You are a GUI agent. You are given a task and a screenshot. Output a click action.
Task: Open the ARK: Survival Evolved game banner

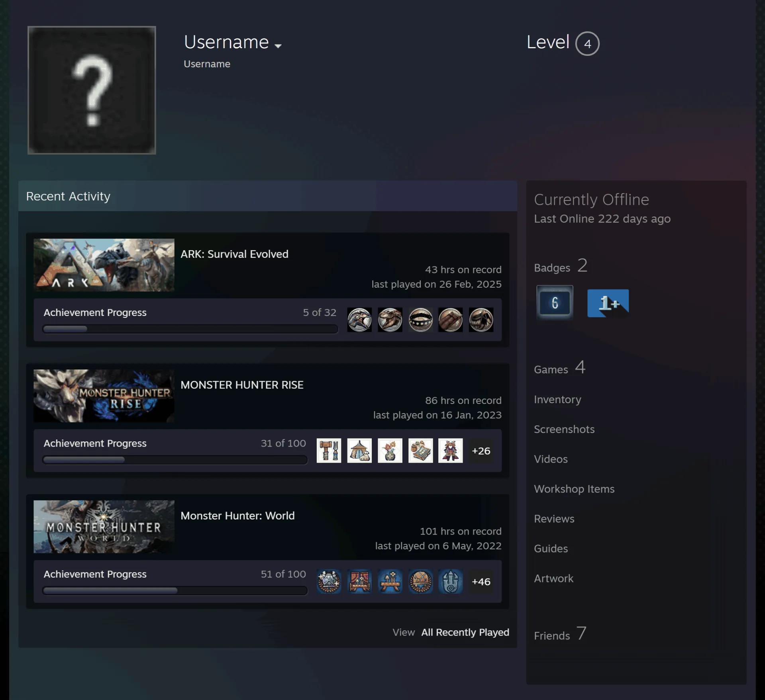pyautogui.click(x=104, y=265)
